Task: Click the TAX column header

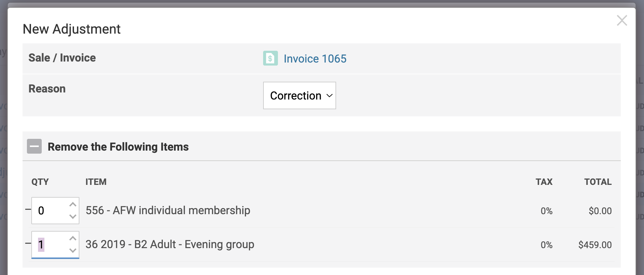Action: (x=544, y=182)
